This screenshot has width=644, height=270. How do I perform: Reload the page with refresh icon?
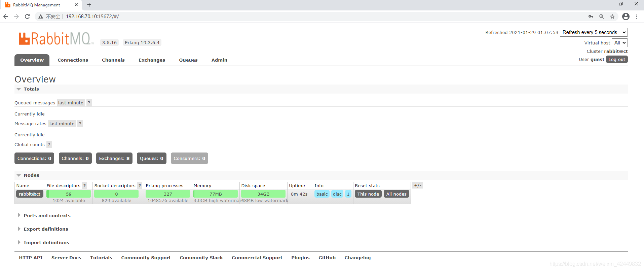[x=27, y=16]
